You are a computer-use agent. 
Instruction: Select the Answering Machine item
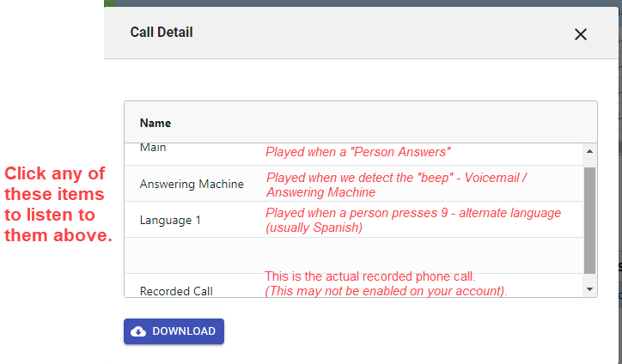pos(192,184)
